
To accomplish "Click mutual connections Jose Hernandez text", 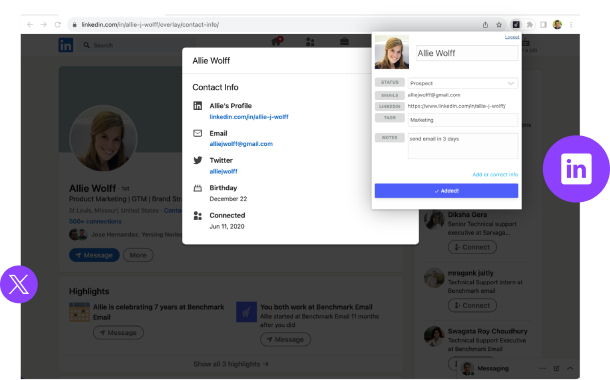I will click(136, 235).
